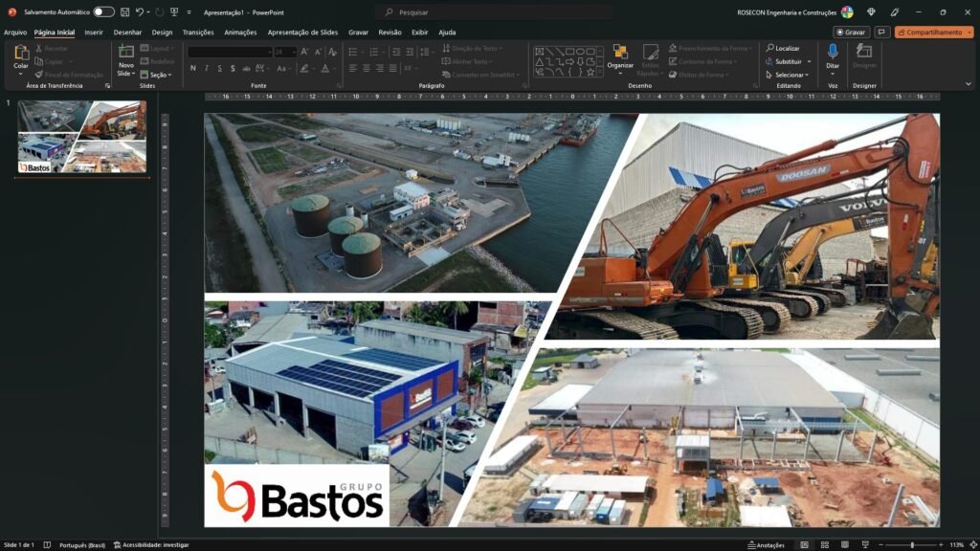Collapse the ribbon chevron

[x=969, y=84]
